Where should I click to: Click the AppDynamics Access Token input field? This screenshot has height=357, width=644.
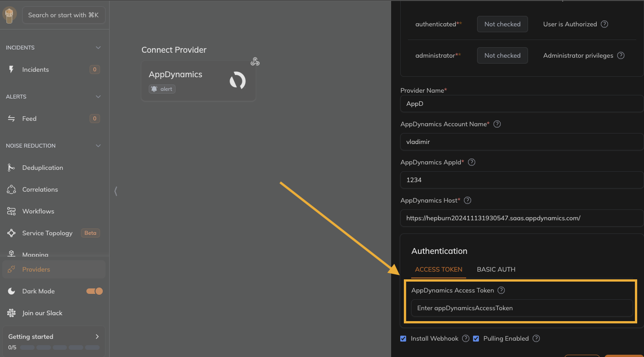pos(522,308)
